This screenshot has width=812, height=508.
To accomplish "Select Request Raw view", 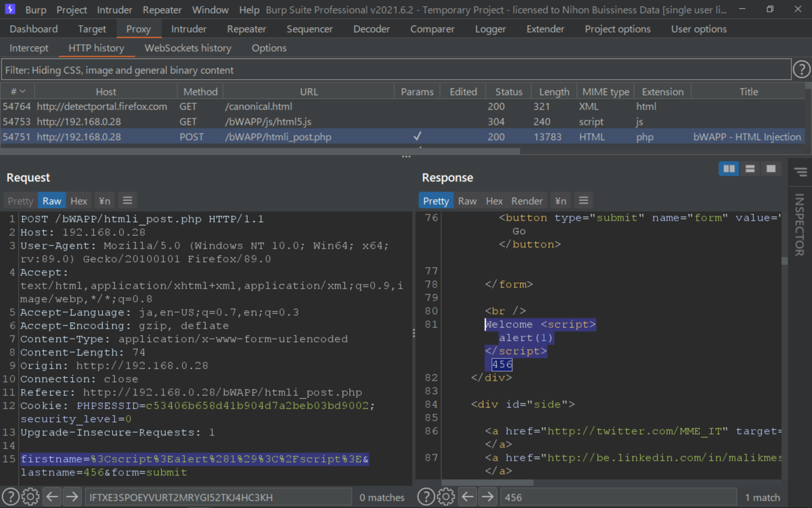I will pos(52,200).
